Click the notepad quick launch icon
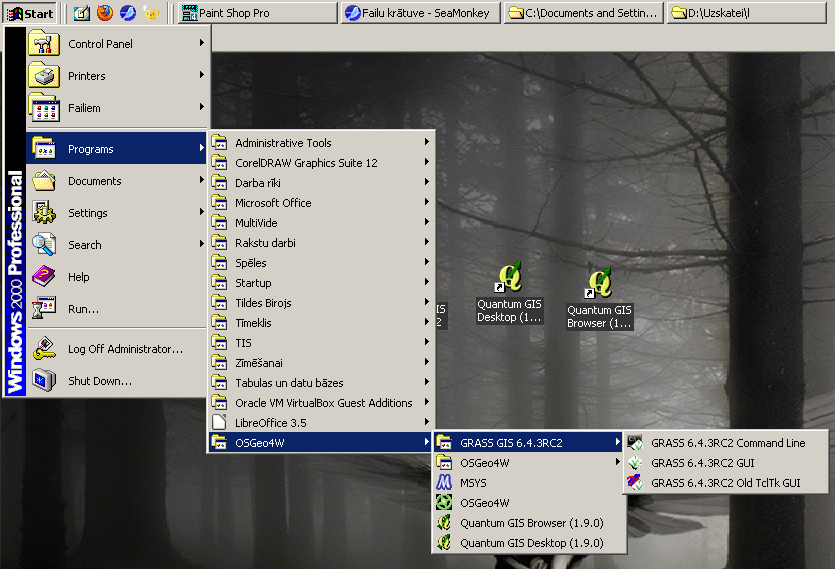The height and width of the screenshot is (569, 835). [x=81, y=13]
